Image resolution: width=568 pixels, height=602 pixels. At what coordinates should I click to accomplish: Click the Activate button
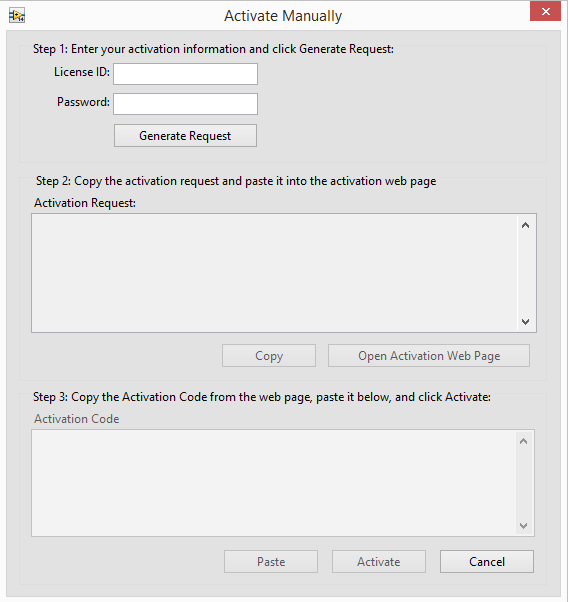(x=379, y=562)
